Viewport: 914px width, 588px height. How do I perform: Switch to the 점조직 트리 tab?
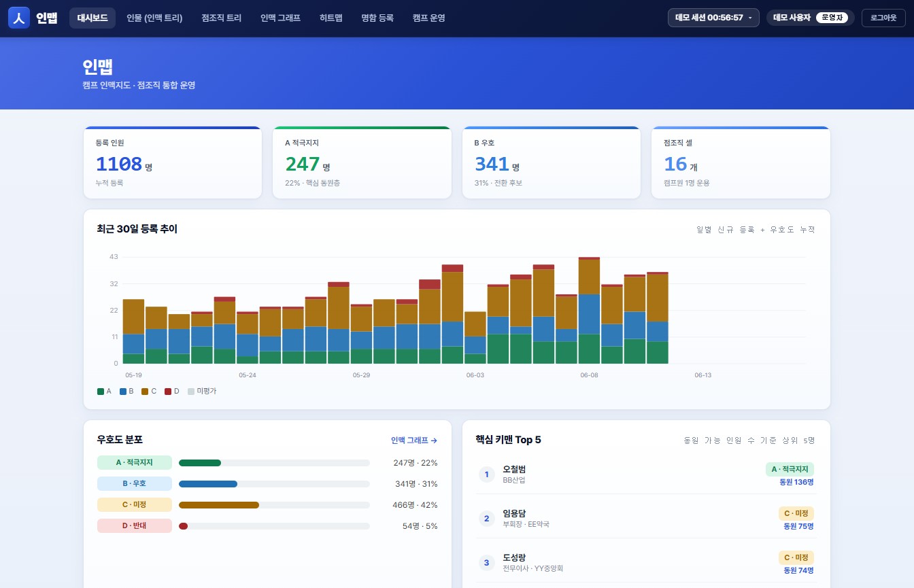(222, 18)
